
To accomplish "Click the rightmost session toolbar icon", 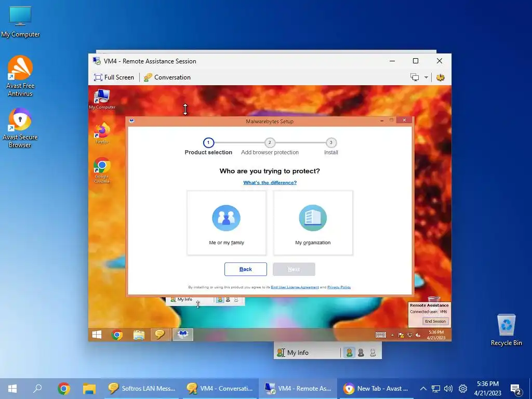I will pyautogui.click(x=441, y=77).
